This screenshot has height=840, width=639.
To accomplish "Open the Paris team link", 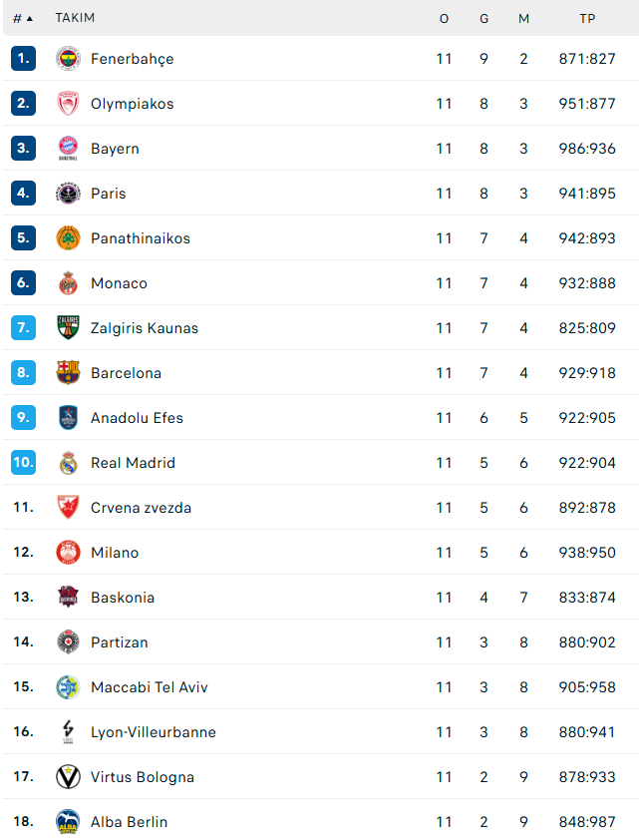I will tap(108, 194).
